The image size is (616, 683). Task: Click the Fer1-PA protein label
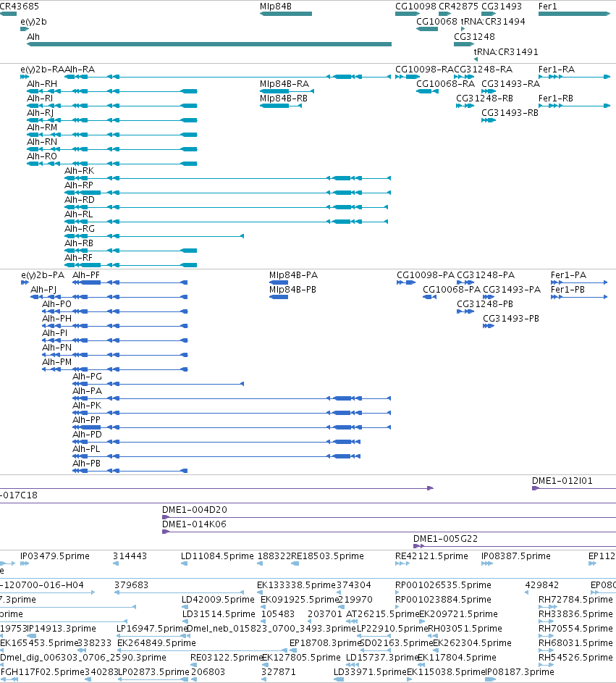[x=568, y=275]
